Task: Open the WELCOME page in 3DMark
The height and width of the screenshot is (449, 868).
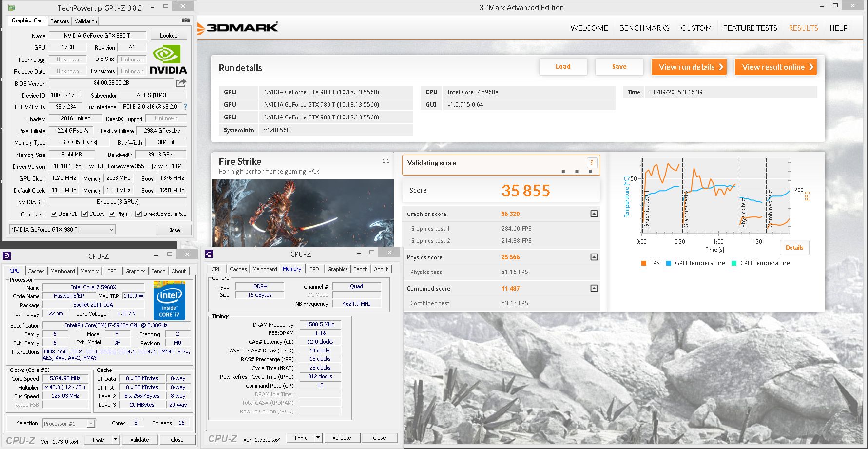Action: tap(589, 28)
